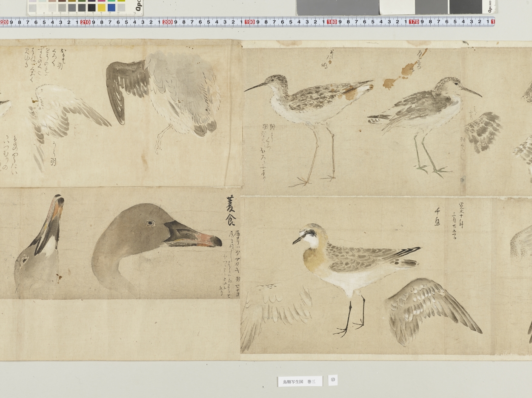
Task: Select the long-billed sandpiper facing right
Action: [x=425, y=127]
